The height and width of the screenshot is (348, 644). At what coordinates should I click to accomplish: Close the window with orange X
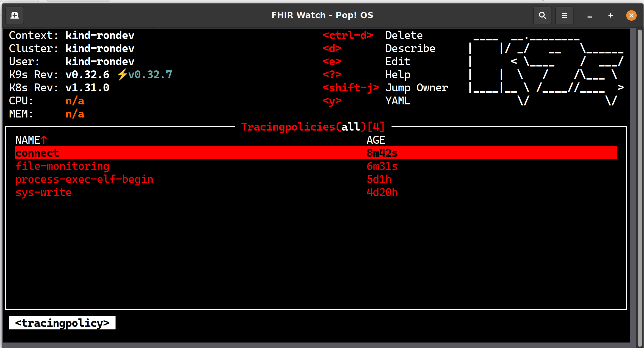coord(631,15)
